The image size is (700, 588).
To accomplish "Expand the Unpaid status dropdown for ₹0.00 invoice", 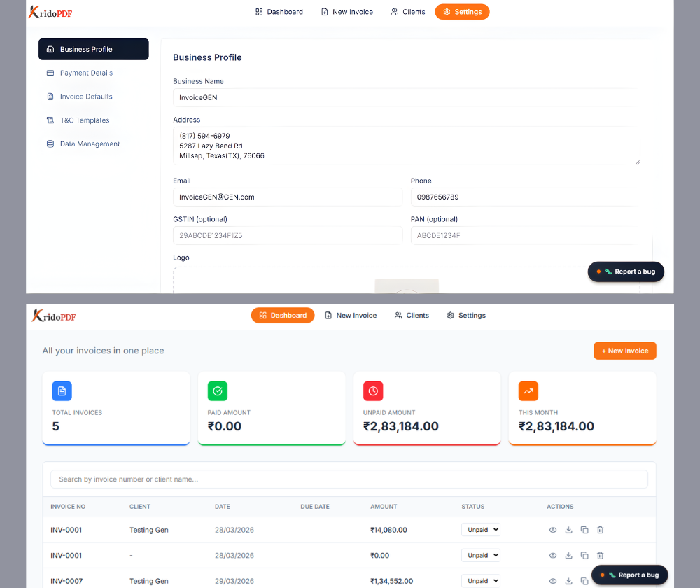I will [x=481, y=556].
